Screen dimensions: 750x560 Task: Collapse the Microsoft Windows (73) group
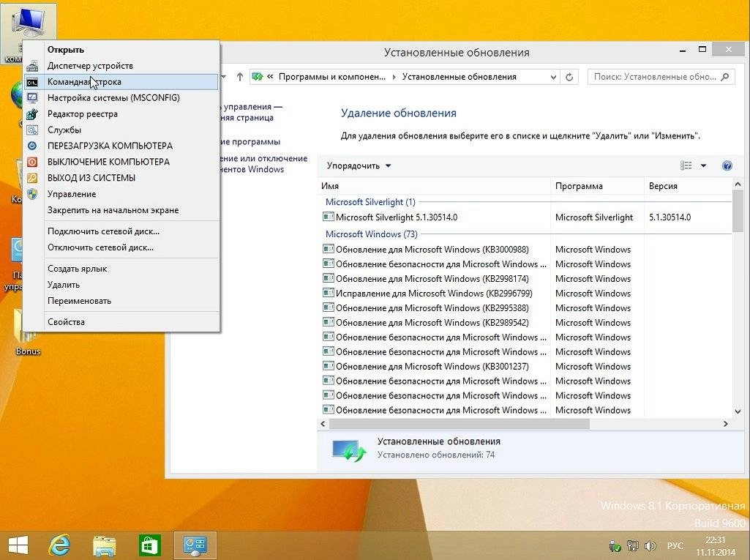click(x=371, y=234)
